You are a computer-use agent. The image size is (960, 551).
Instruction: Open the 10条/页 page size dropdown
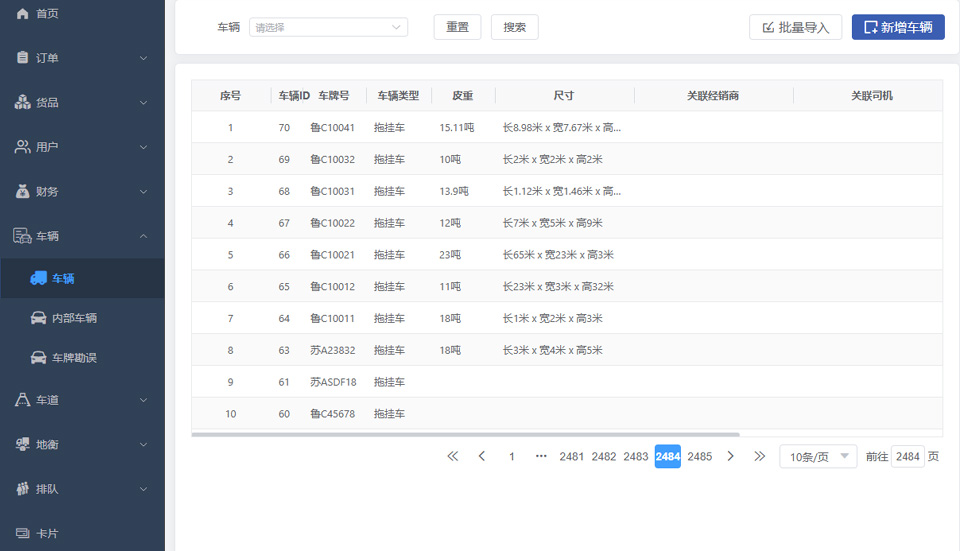(x=817, y=457)
